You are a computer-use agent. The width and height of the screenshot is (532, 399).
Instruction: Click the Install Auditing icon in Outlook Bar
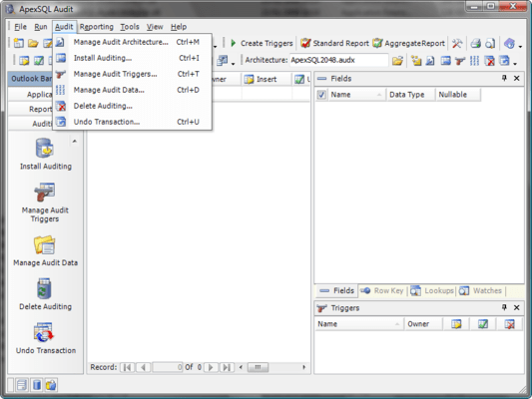click(45, 149)
